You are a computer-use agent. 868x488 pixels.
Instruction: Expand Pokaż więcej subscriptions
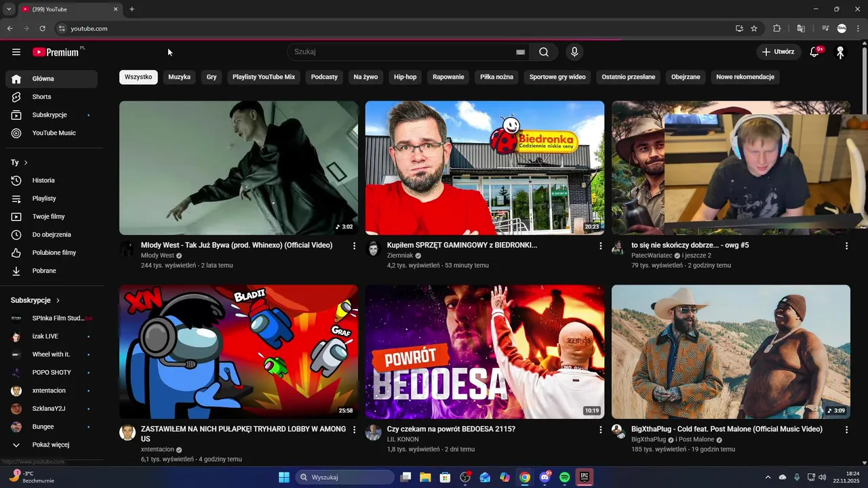(x=52, y=445)
